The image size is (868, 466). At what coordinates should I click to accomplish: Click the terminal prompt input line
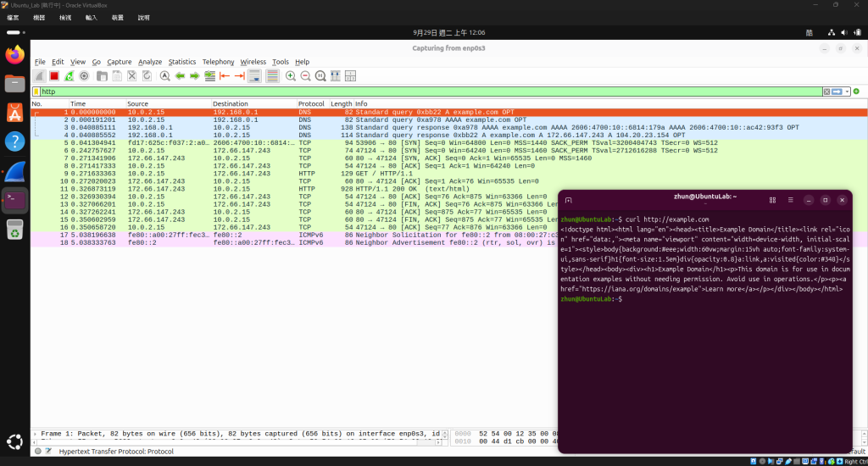pyautogui.click(x=704, y=299)
